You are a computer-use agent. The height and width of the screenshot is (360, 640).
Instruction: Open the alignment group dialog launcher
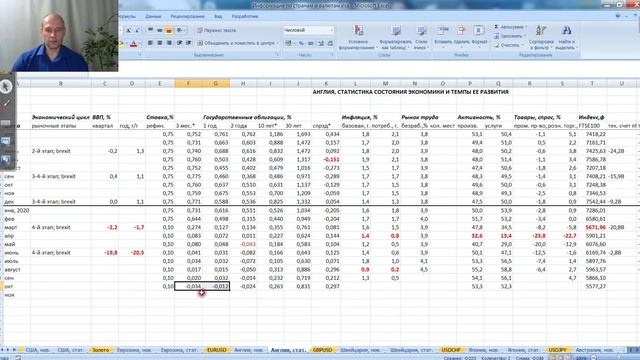click(x=277, y=54)
